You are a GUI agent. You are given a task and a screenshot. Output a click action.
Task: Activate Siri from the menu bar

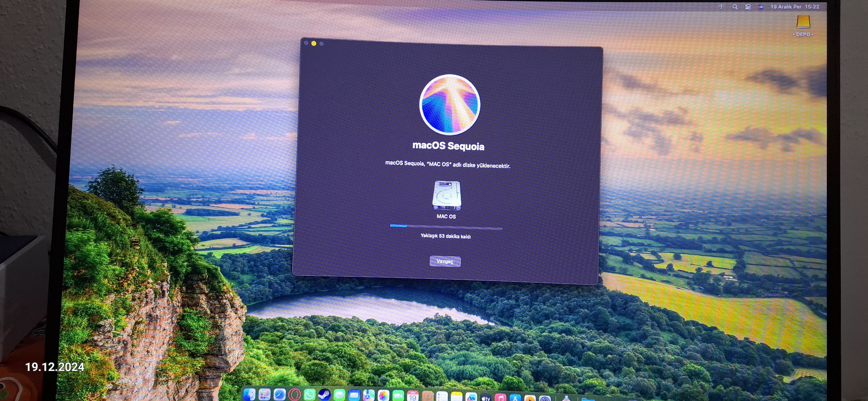pos(761,7)
